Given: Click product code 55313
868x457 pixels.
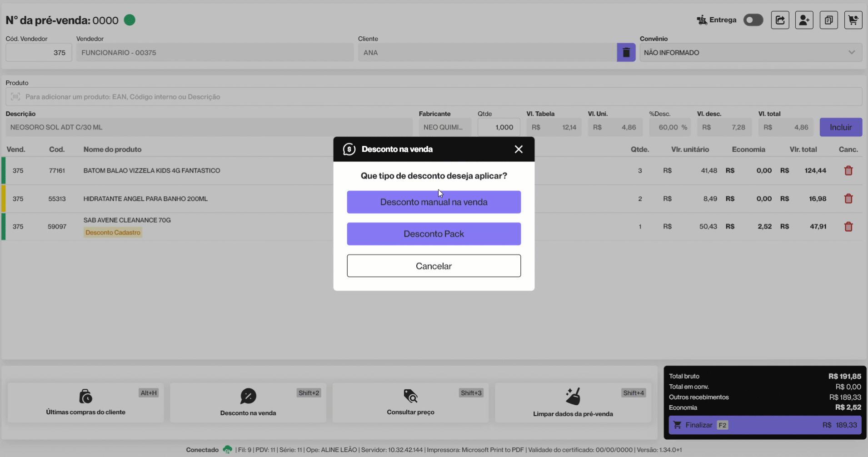Looking at the screenshot, I should coord(57,199).
